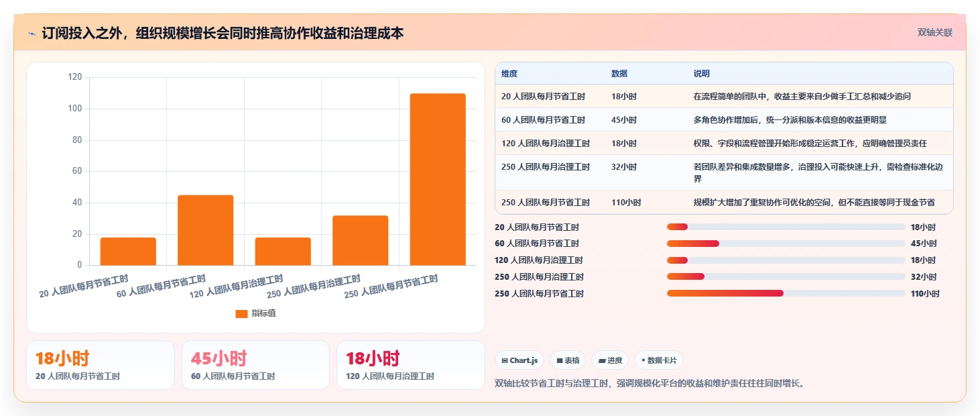Click the chart bar for 20 人团队每月节省工时
This screenshot has height=416, width=980.
coord(128,252)
